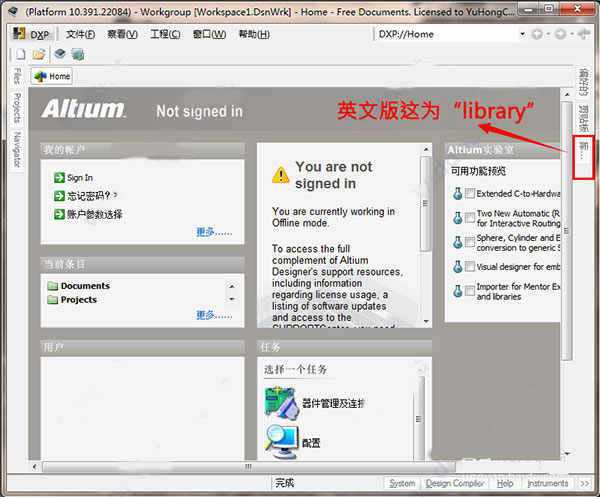Enable Importer for Mentor checkbox

pos(470,291)
